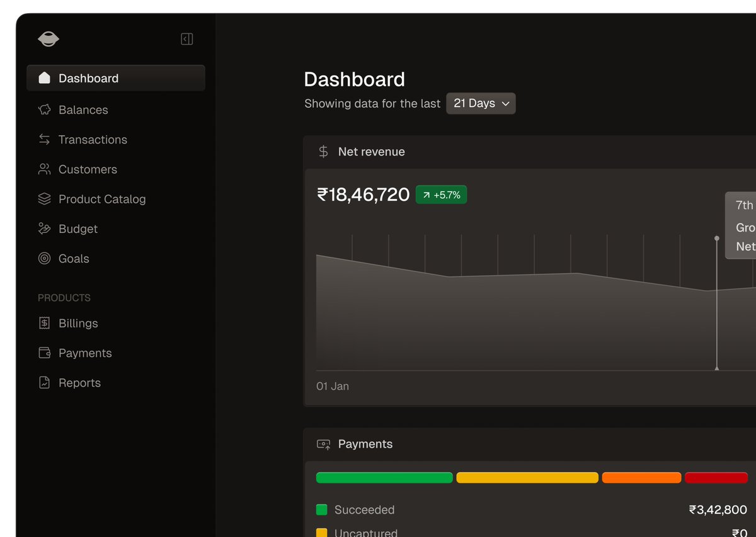
Task: Click the Customers people icon
Action: (x=44, y=169)
